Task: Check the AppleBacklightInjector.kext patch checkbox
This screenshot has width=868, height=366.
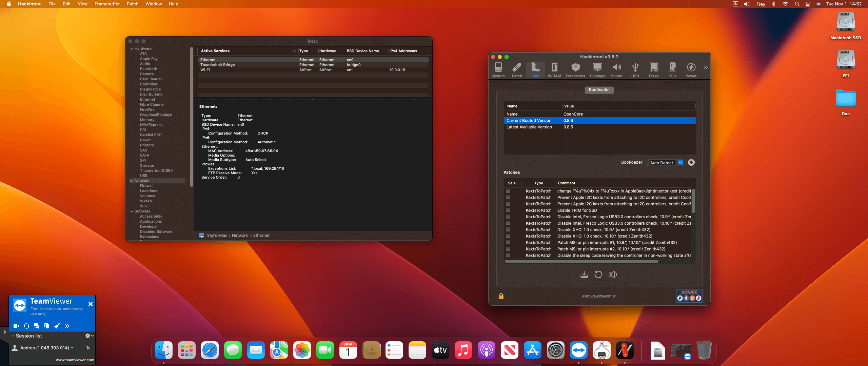Action: [x=508, y=191]
